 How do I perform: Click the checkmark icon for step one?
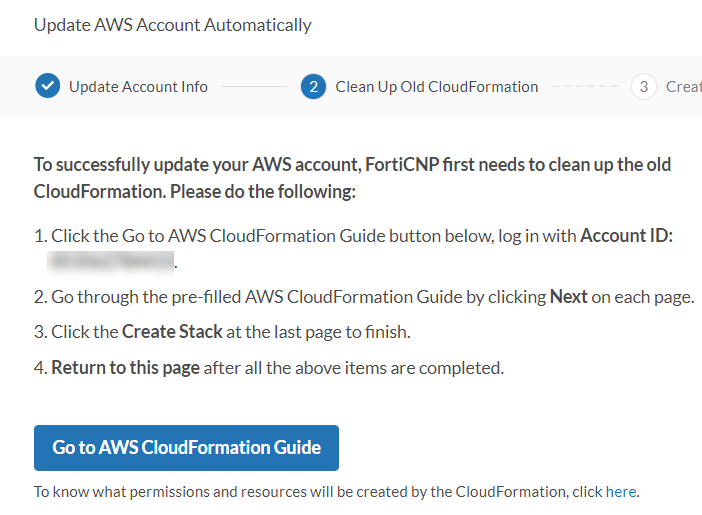(x=47, y=86)
